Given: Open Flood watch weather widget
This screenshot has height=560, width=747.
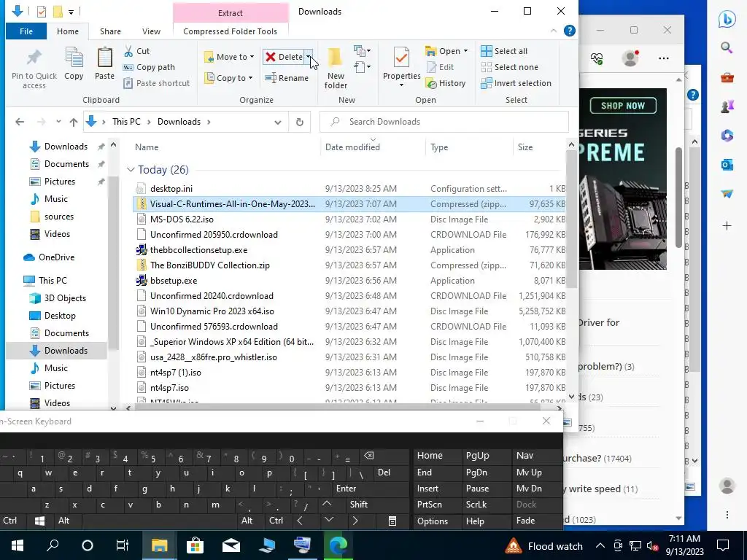Looking at the screenshot, I should (x=544, y=545).
